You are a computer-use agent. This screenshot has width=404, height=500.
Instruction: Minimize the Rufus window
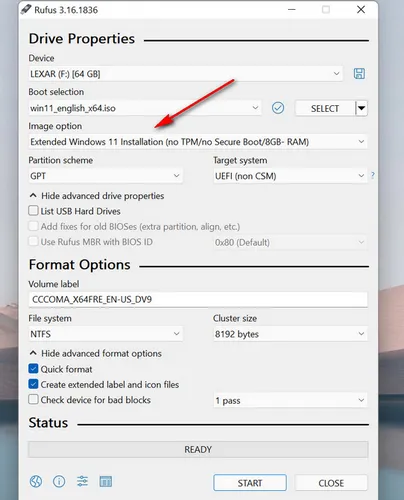(x=292, y=10)
